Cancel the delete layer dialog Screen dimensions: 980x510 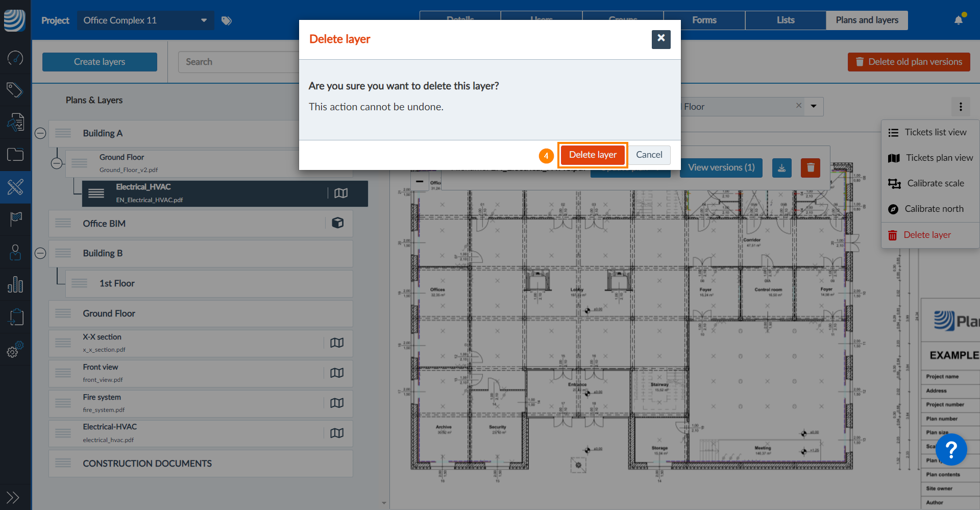point(649,155)
